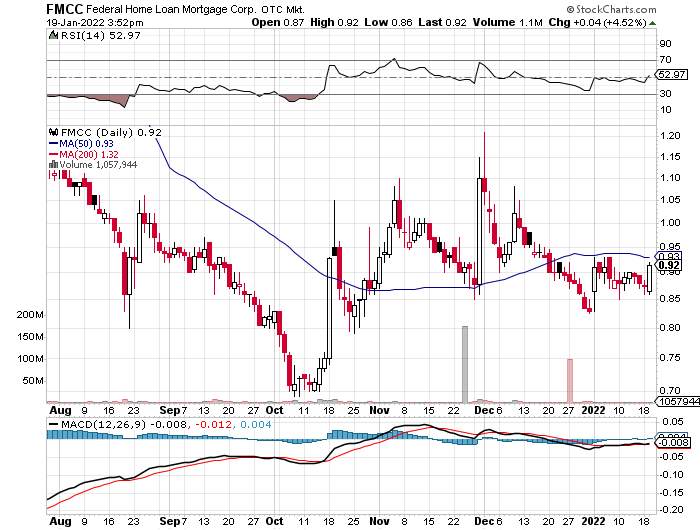Click the blue 0.004 MACD histogram value
This screenshot has height=530, width=700.
point(256,424)
